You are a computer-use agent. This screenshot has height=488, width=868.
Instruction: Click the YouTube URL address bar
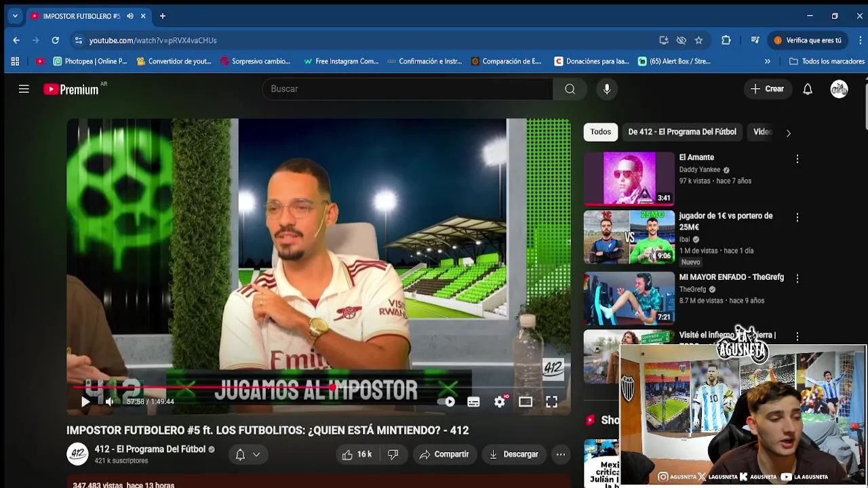click(366, 41)
